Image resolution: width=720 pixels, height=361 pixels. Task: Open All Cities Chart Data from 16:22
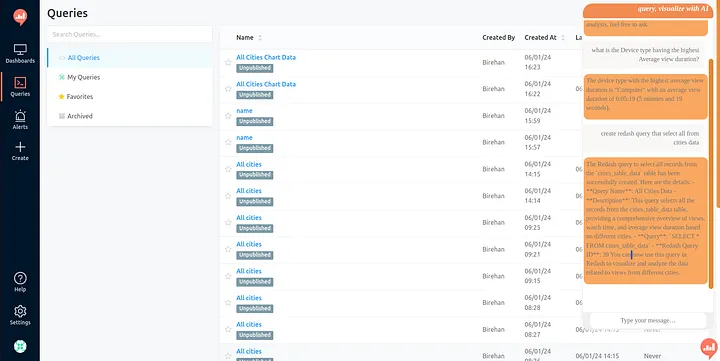[266, 84]
